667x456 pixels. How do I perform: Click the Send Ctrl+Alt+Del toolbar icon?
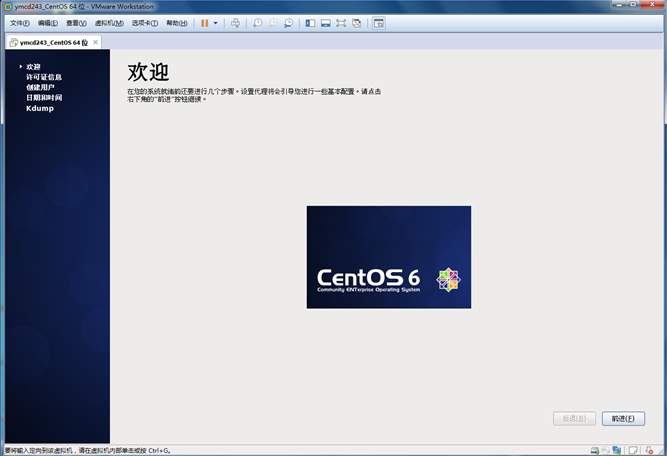[235, 23]
